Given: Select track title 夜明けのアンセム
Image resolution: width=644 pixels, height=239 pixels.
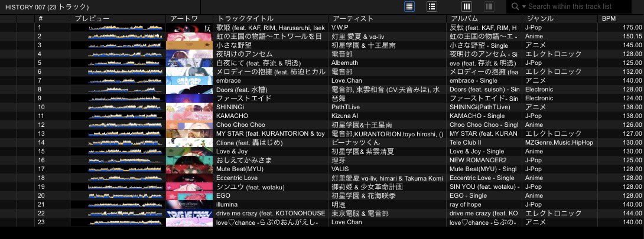Looking at the screenshot, I should pyautogui.click(x=245, y=54).
